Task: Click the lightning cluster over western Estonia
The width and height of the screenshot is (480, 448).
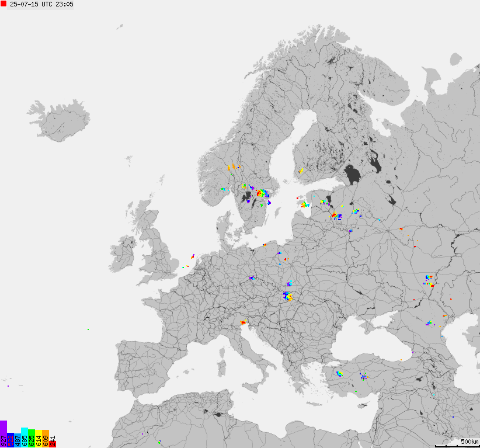Action: point(305,204)
